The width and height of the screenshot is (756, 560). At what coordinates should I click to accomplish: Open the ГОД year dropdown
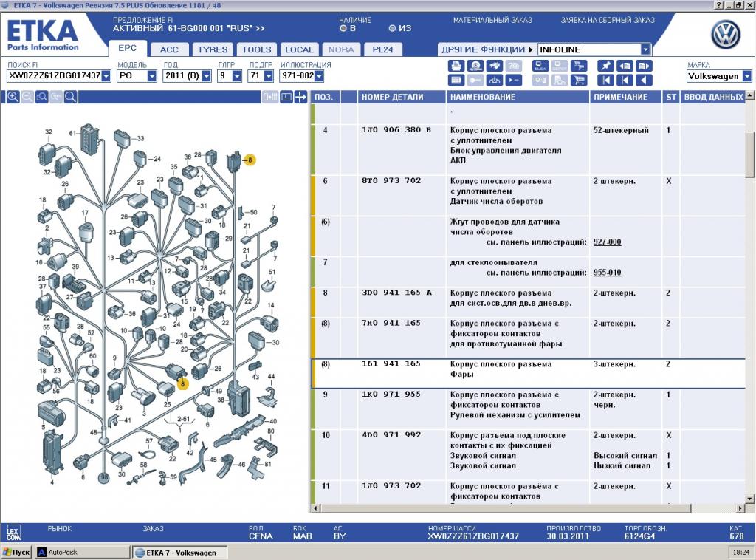(x=207, y=76)
